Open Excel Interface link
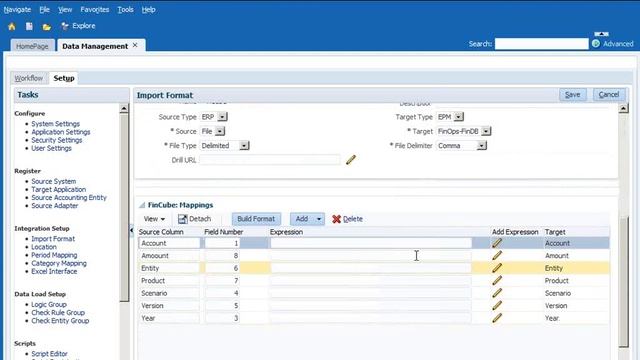 (x=54, y=271)
